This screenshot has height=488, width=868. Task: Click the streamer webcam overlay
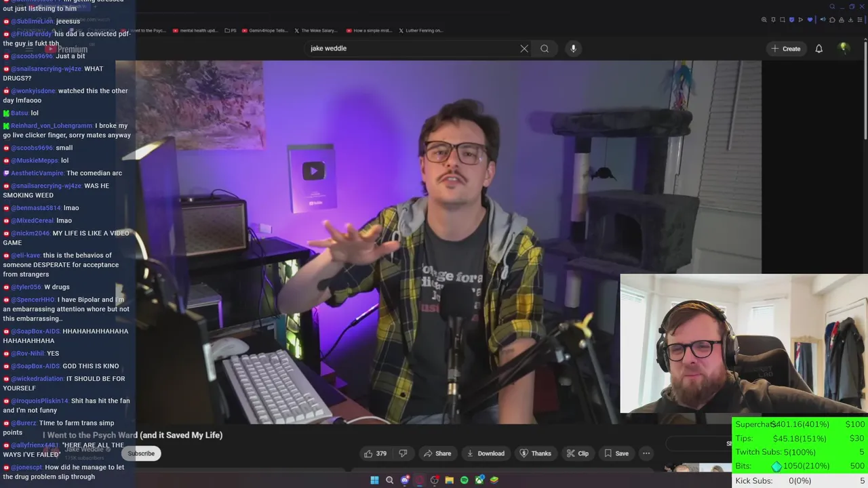point(744,344)
